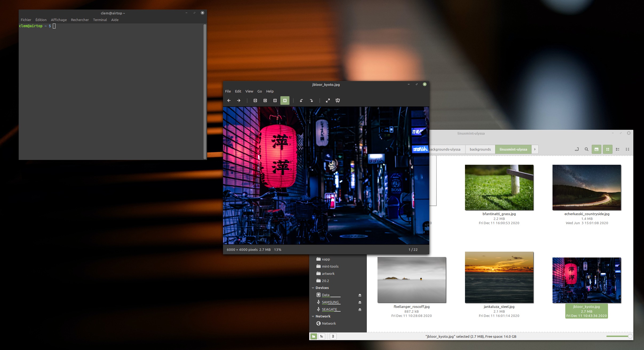Zoom in using the plus toolbar icon
Screen dimensions: 644x350
(x=265, y=100)
